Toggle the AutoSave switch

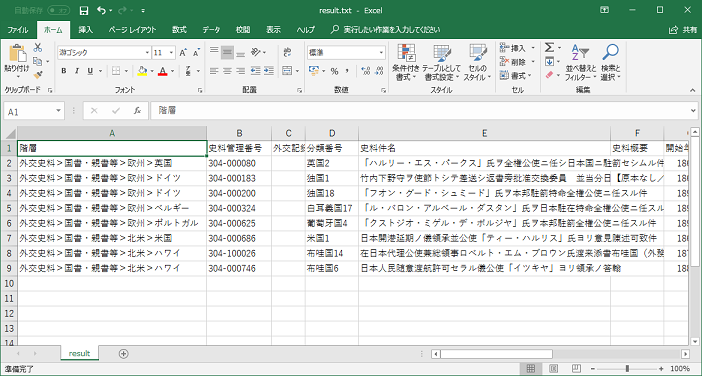59,10
